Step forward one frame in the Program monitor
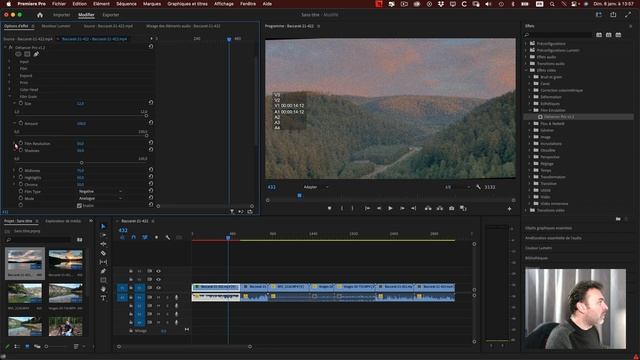 [x=402, y=208]
